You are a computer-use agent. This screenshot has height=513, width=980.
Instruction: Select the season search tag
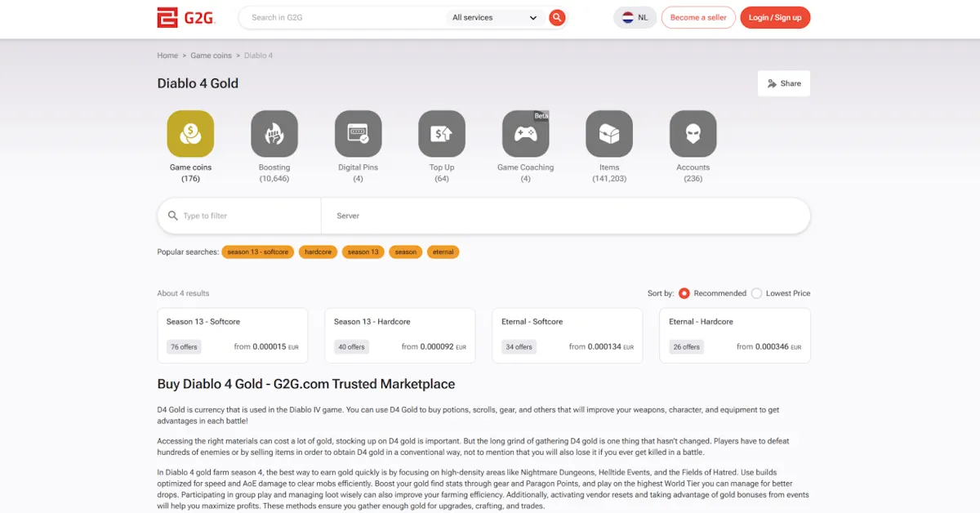click(x=406, y=252)
